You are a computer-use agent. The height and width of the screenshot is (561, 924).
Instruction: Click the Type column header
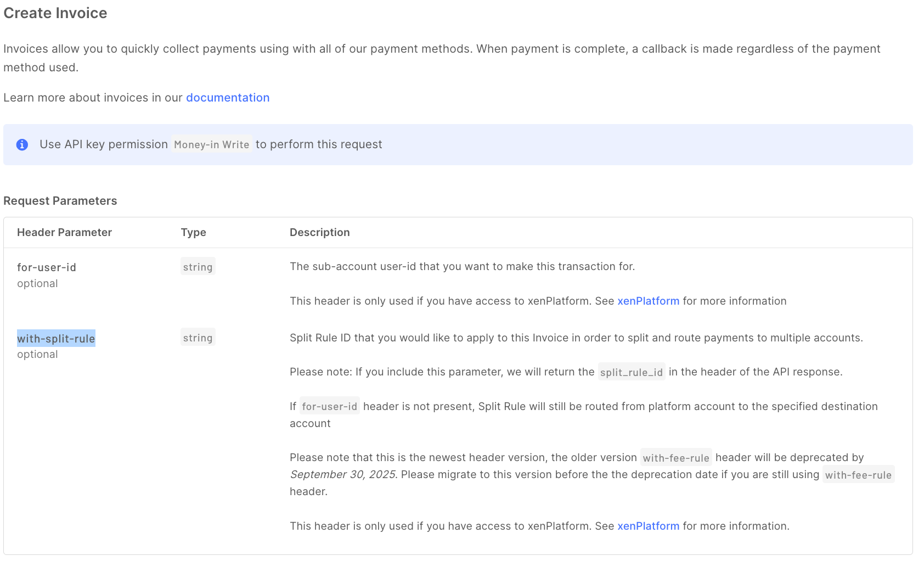tap(193, 232)
